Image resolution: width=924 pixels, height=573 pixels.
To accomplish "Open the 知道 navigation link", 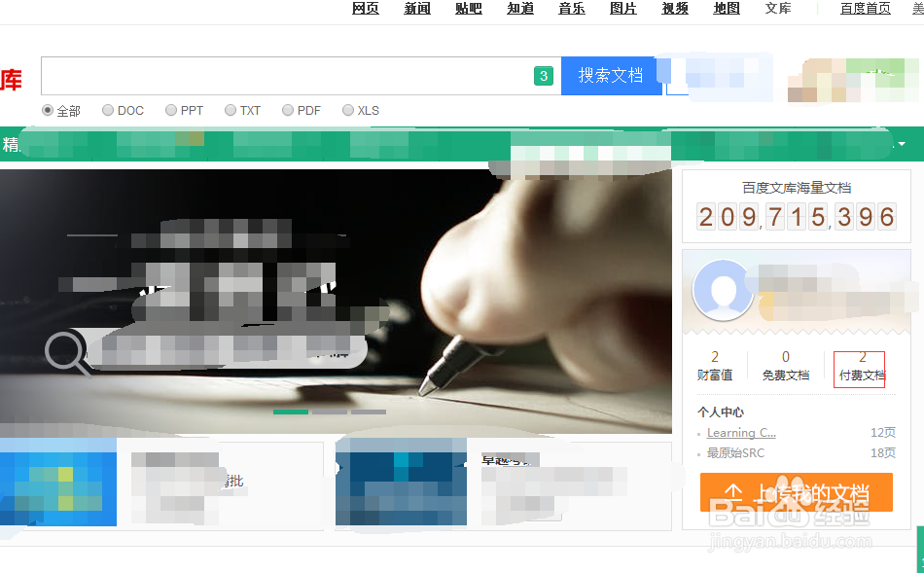I will click(x=520, y=8).
